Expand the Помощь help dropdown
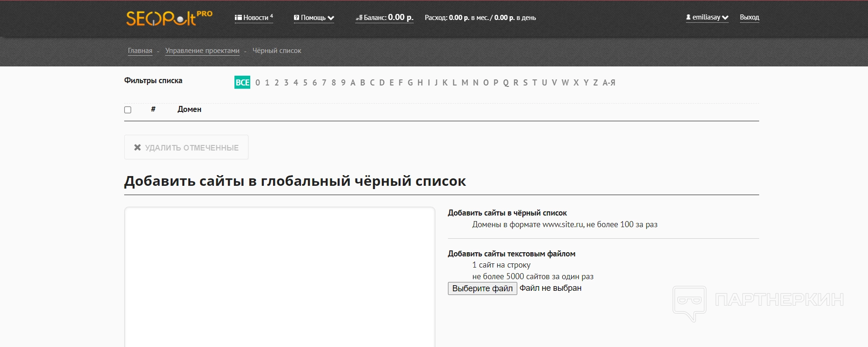The image size is (868, 347). coord(314,18)
